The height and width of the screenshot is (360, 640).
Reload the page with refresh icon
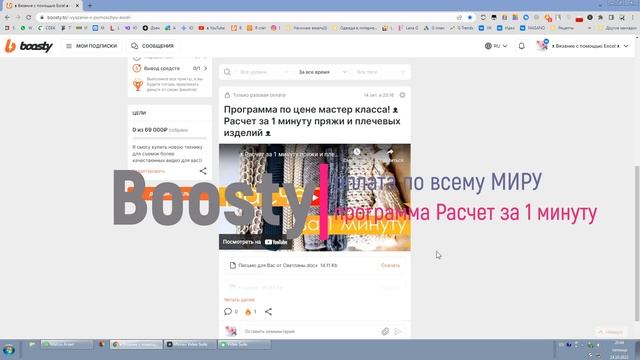[29, 18]
